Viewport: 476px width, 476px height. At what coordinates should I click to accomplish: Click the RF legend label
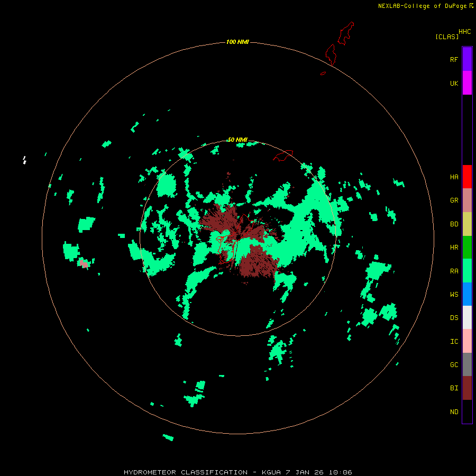coord(454,59)
